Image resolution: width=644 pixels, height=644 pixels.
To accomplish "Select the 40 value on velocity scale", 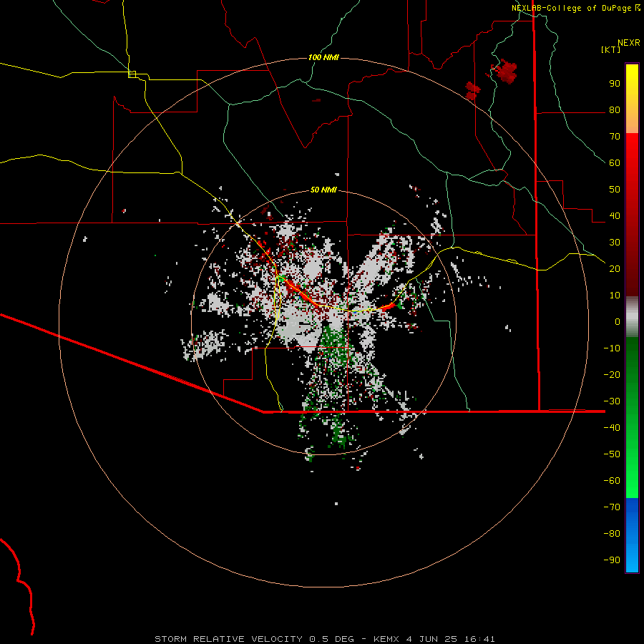I will pos(615,215).
